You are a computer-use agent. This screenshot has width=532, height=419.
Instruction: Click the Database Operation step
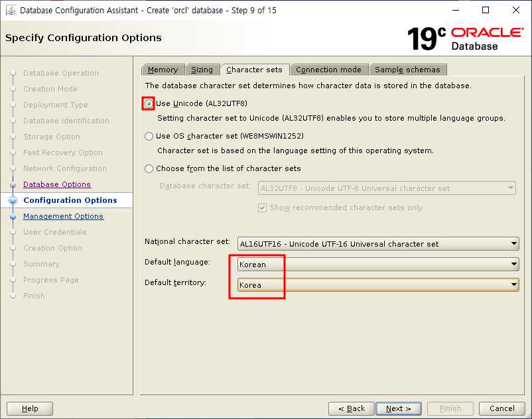point(61,73)
